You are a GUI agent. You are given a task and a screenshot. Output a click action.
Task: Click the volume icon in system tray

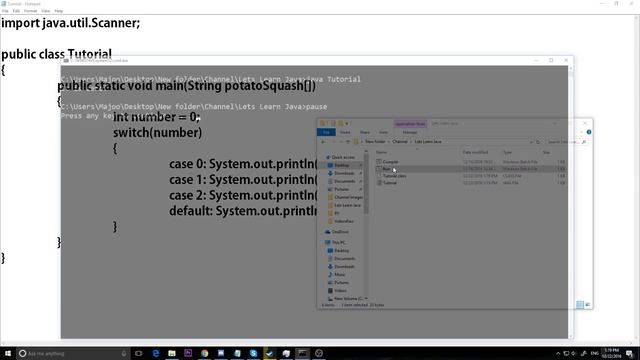[x=574, y=353]
